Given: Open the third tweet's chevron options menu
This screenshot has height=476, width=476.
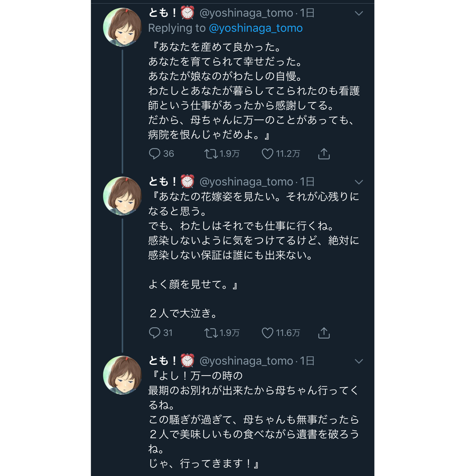Looking at the screenshot, I should 359,361.
